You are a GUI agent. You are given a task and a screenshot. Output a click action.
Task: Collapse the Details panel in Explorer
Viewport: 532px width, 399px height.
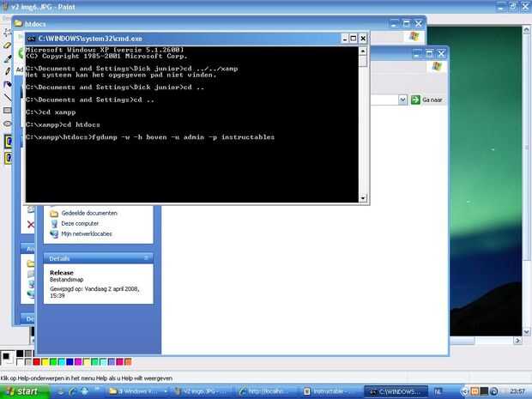click(146, 258)
